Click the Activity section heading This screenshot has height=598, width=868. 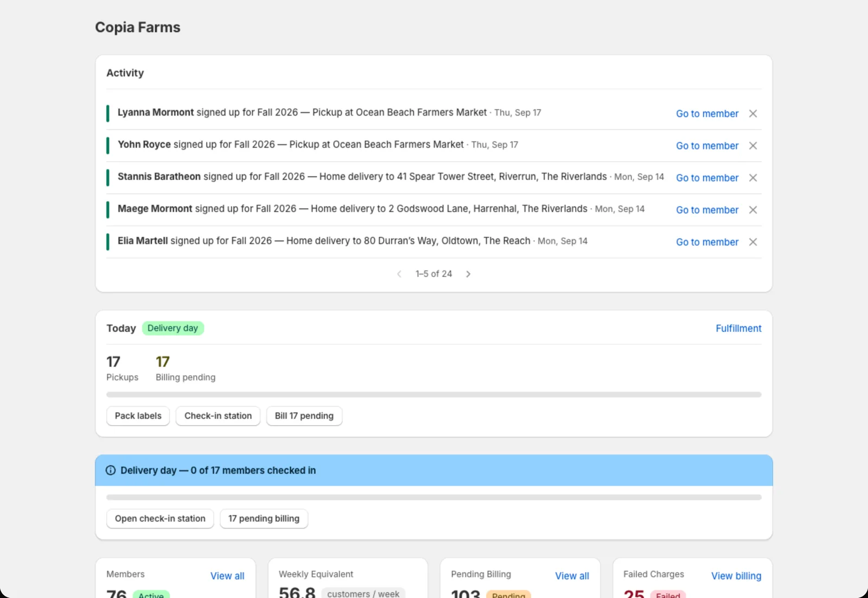coord(125,73)
